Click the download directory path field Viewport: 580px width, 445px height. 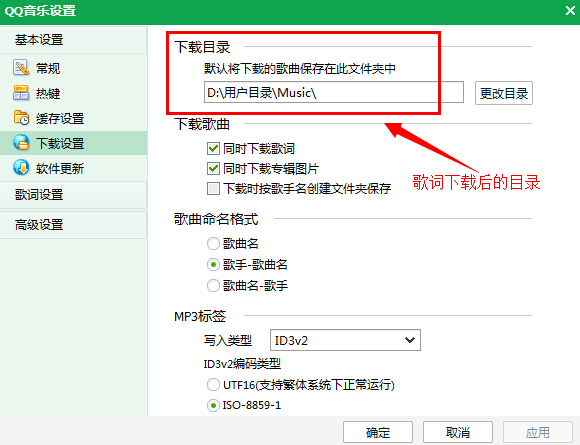334,92
